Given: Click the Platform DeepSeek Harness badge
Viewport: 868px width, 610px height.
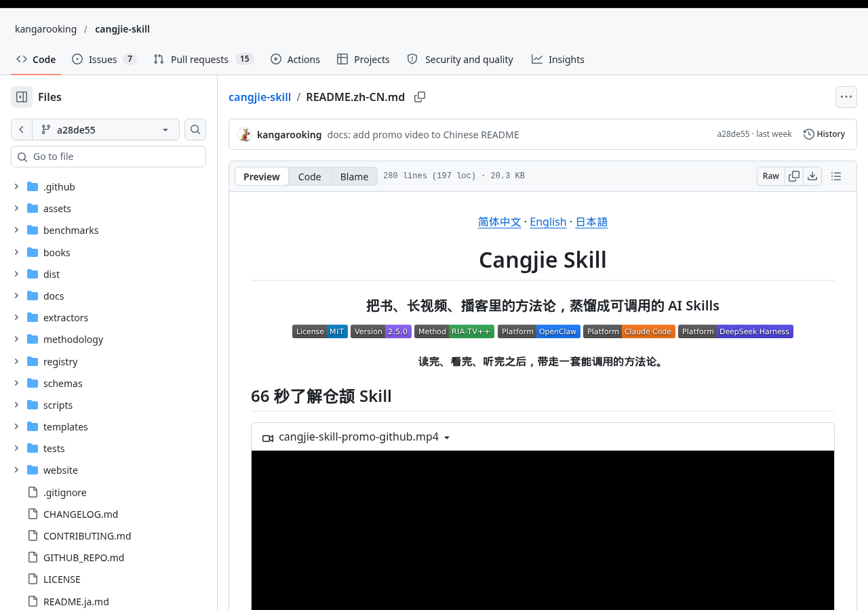Looking at the screenshot, I should pyautogui.click(x=736, y=331).
